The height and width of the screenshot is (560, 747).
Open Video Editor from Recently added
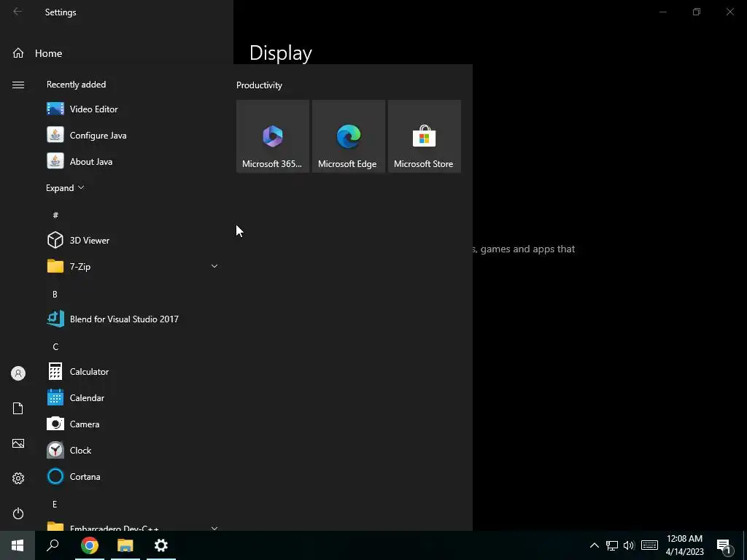point(132,109)
